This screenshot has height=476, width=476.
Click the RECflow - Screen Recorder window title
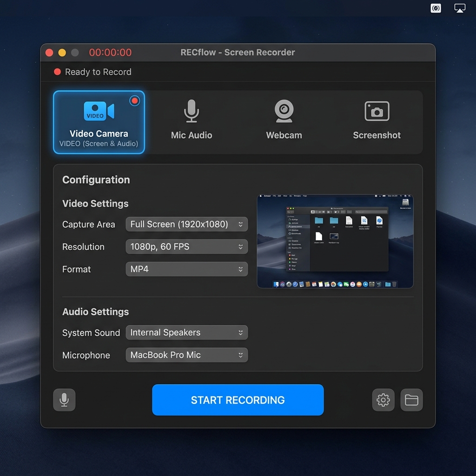pos(238,53)
